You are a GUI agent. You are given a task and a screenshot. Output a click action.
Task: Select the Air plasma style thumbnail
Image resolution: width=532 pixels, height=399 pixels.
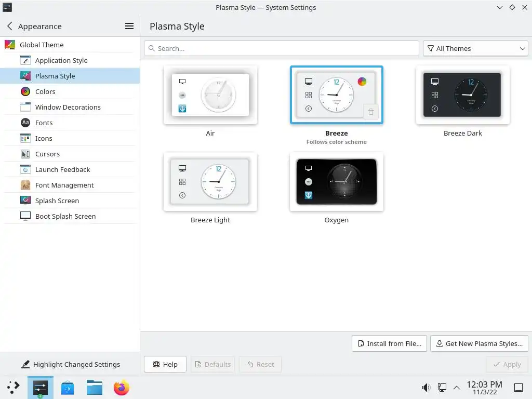click(x=210, y=95)
